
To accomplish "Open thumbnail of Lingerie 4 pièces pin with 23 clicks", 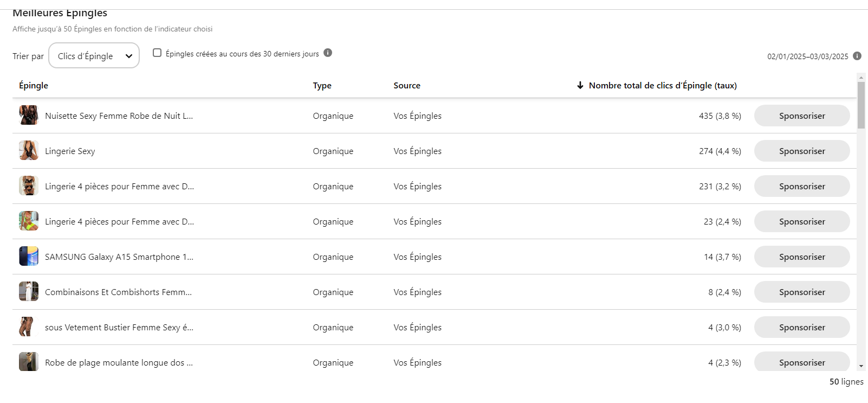I will click(x=29, y=221).
